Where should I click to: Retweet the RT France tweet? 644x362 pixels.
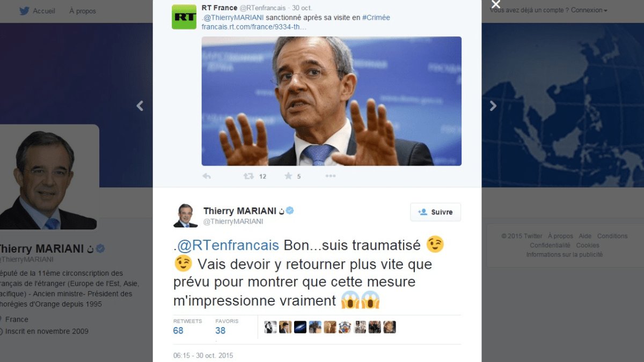coord(248,176)
